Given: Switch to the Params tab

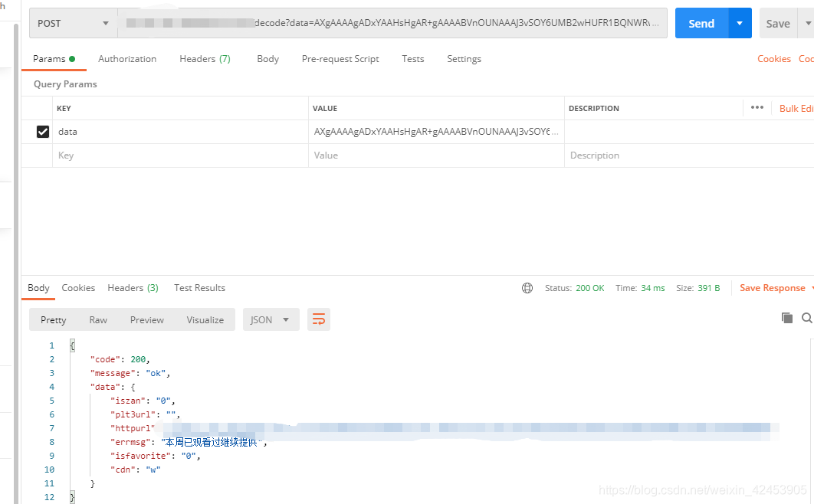Looking at the screenshot, I should point(54,58).
